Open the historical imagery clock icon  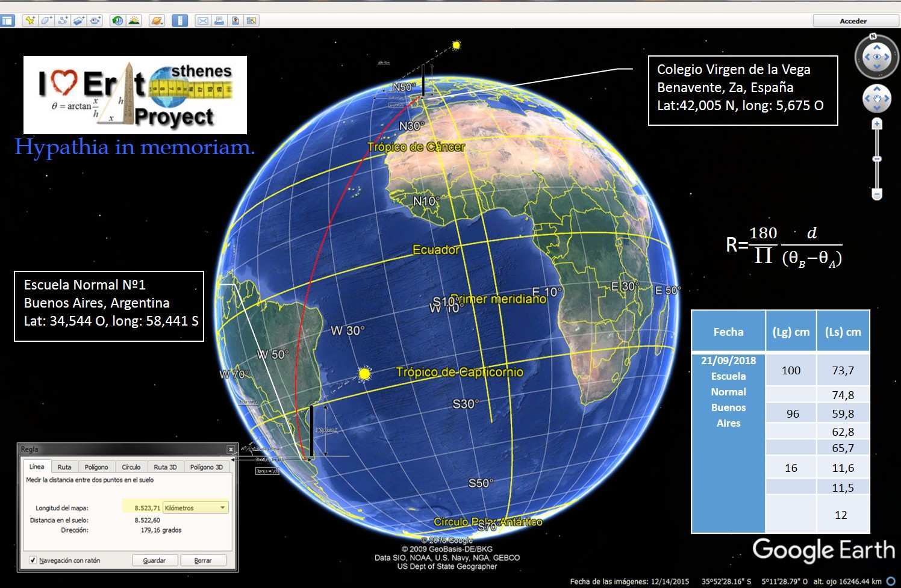pyautogui.click(x=117, y=21)
